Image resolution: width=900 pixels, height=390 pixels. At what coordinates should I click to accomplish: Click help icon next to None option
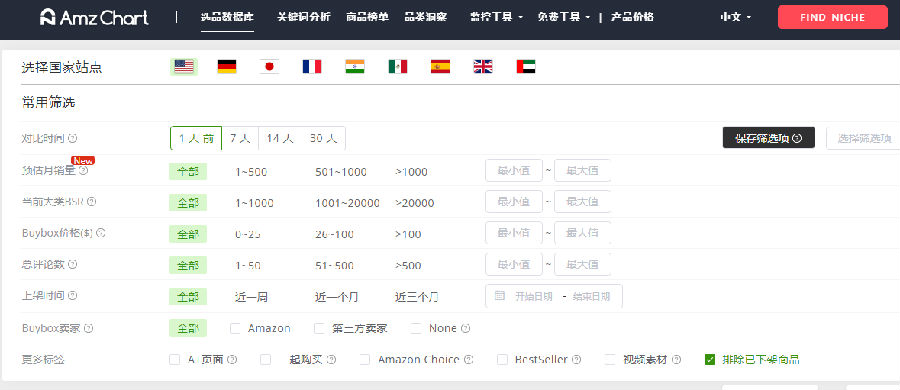pyautogui.click(x=465, y=329)
